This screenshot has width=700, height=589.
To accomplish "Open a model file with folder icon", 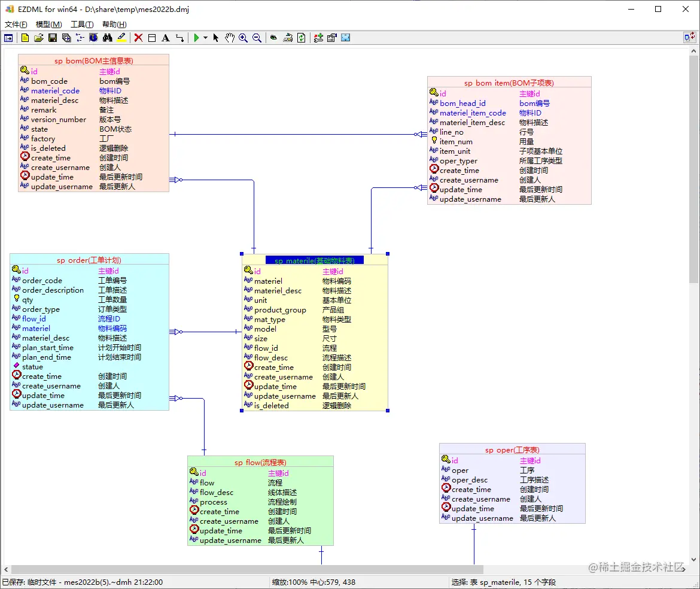I will point(39,38).
